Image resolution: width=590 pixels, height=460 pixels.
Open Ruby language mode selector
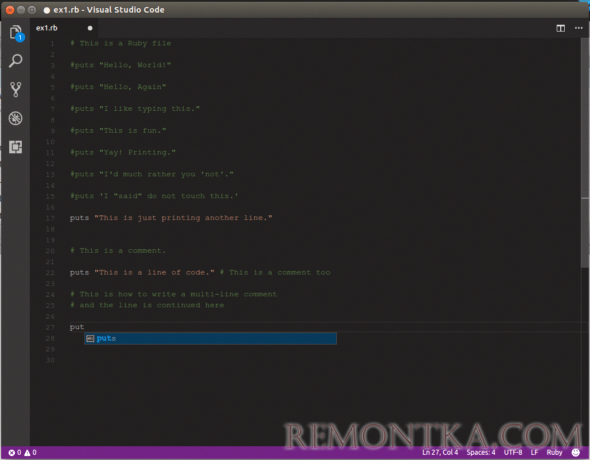554,452
